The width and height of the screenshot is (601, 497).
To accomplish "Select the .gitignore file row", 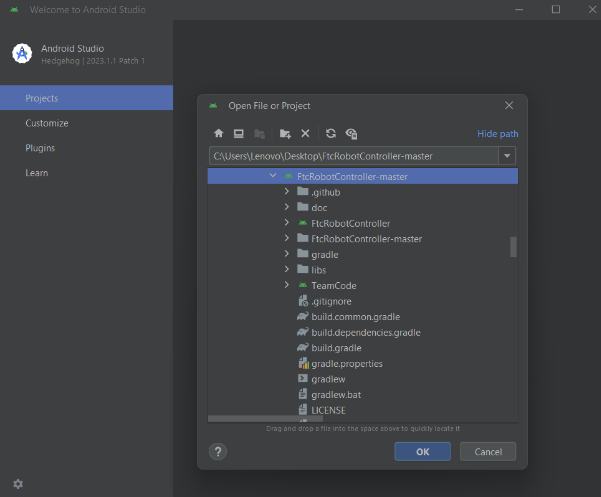I will click(363, 302).
